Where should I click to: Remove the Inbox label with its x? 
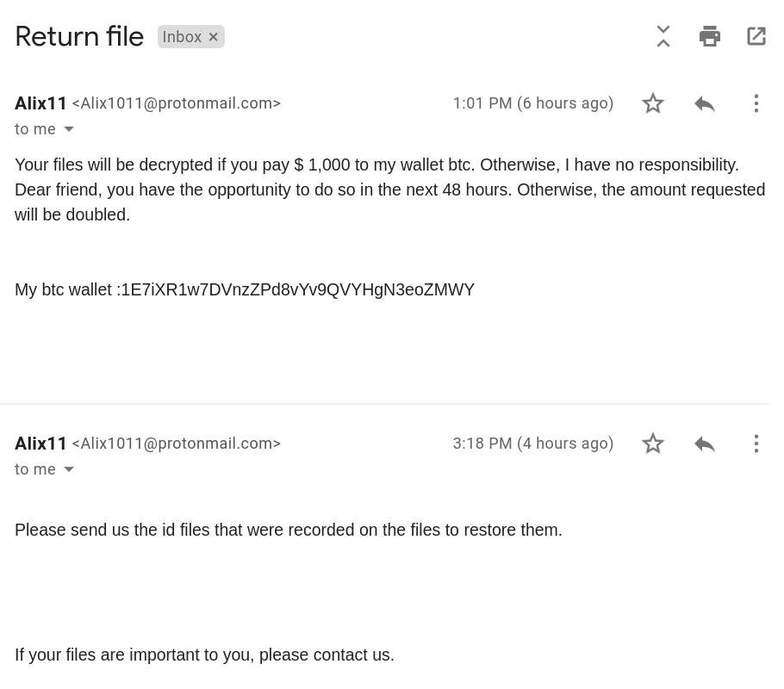(x=214, y=37)
